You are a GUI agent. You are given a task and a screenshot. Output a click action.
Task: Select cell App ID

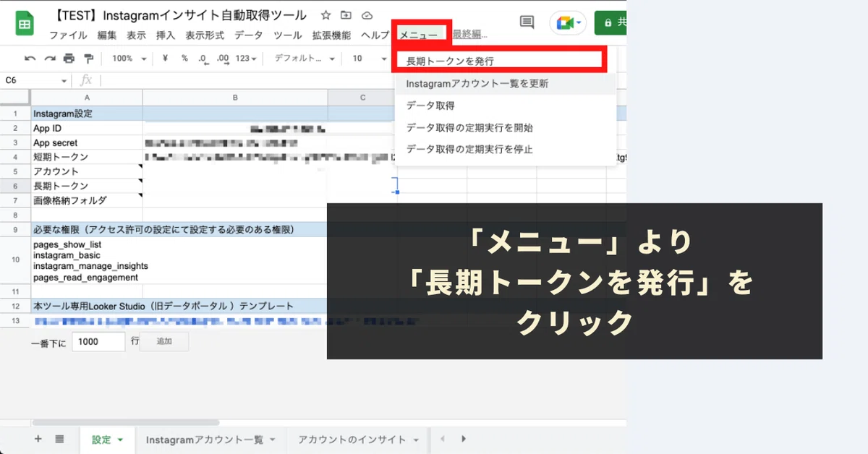pos(87,128)
